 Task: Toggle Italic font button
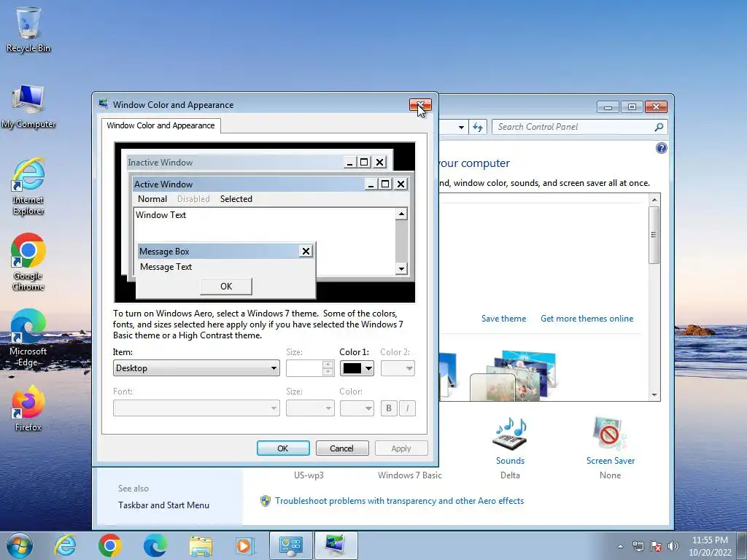tap(407, 408)
